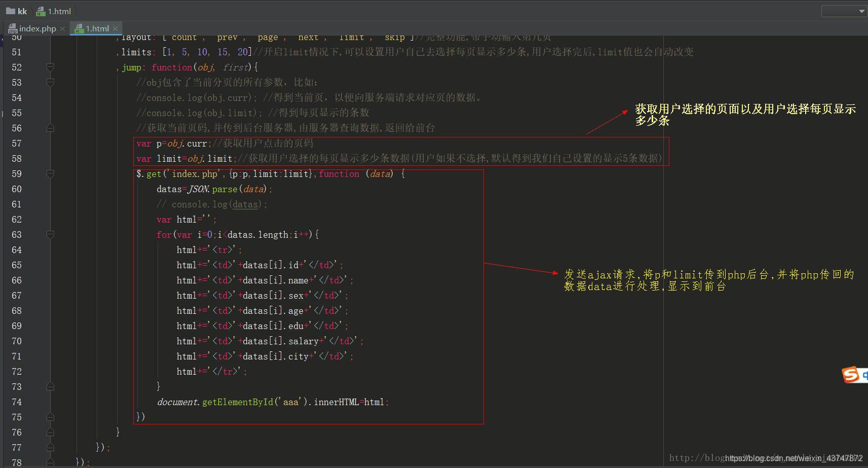Click 'datas[i].sex' on line 67
Viewport: 868px width, 468px height.
point(273,296)
